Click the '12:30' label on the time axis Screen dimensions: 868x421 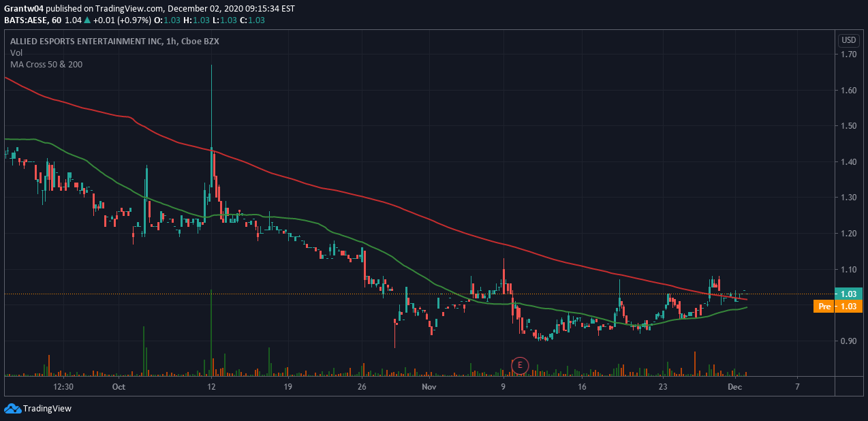tap(63, 387)
